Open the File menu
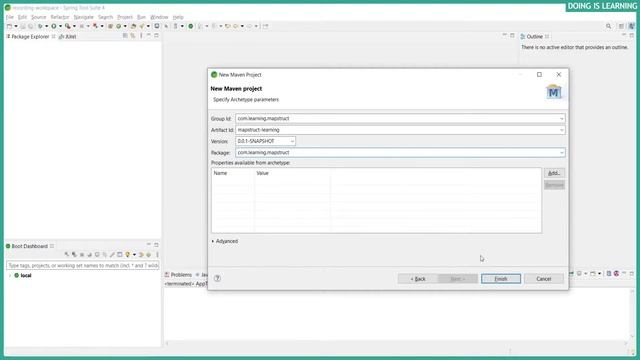Image resolution: width=640 pixels, height=360 pixels. click(x=10, y=17)
